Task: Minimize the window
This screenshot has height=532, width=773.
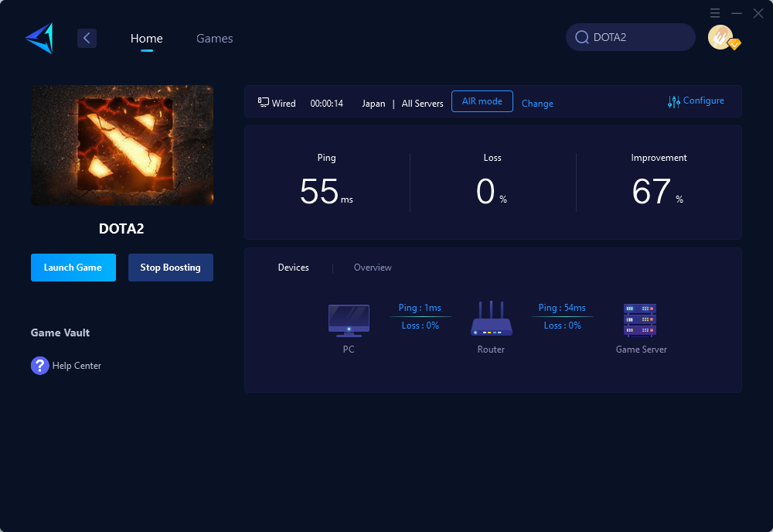Action: pos(737,13)
